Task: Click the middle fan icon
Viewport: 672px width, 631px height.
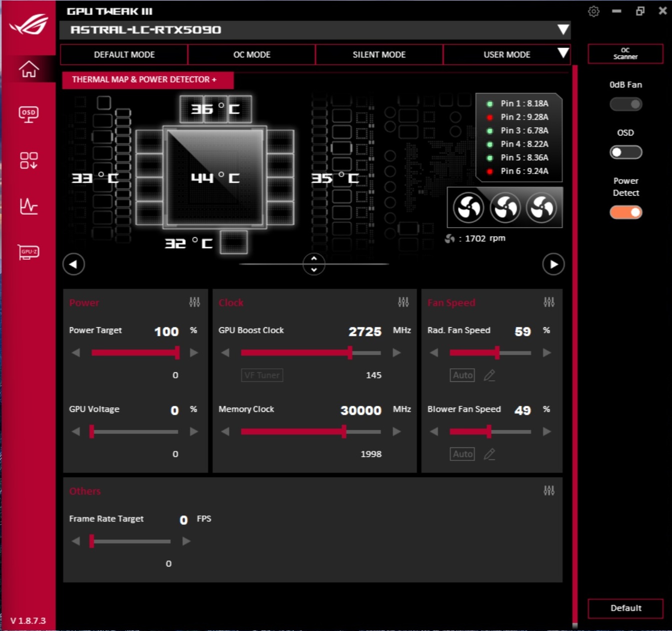Action: click(505, 208)
